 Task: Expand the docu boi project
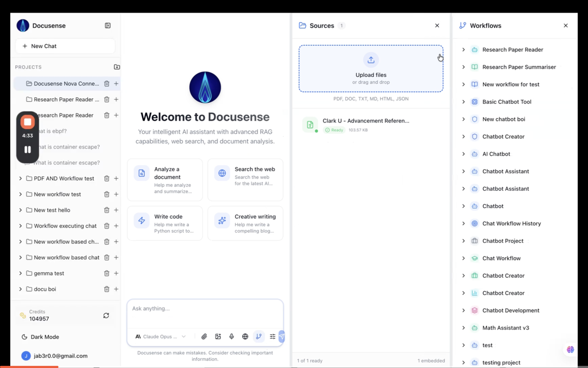tap(20, 289)
